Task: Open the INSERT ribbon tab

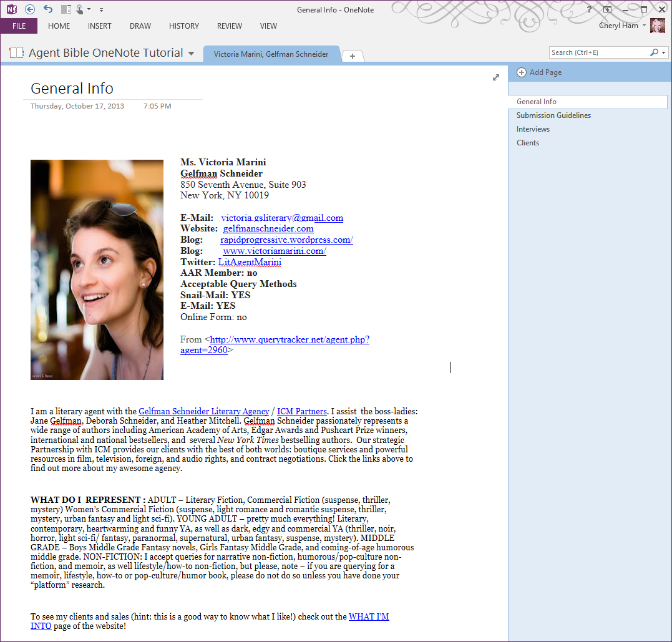Action: (99, 26)
